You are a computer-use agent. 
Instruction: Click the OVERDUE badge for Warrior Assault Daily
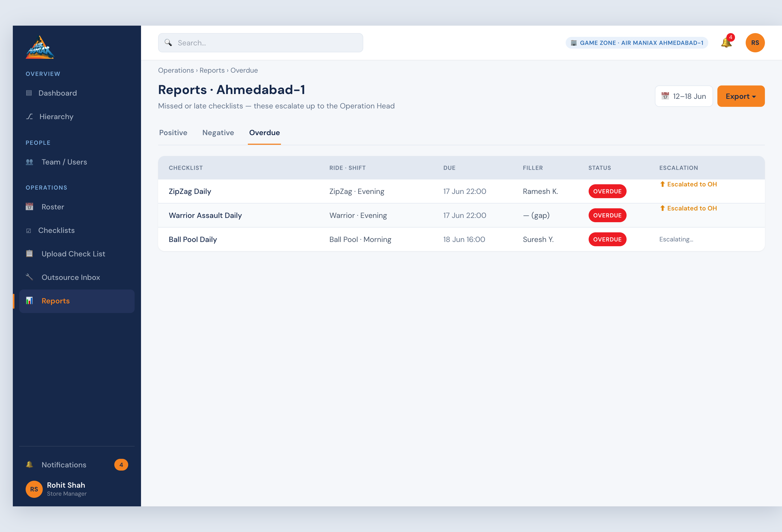click(x=607, y=215)
